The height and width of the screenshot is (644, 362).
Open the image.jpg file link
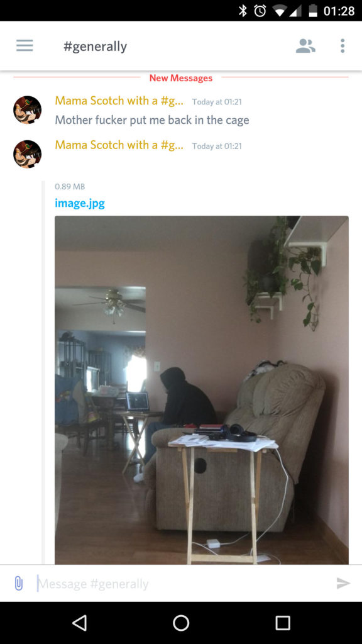tap(80, 203)
